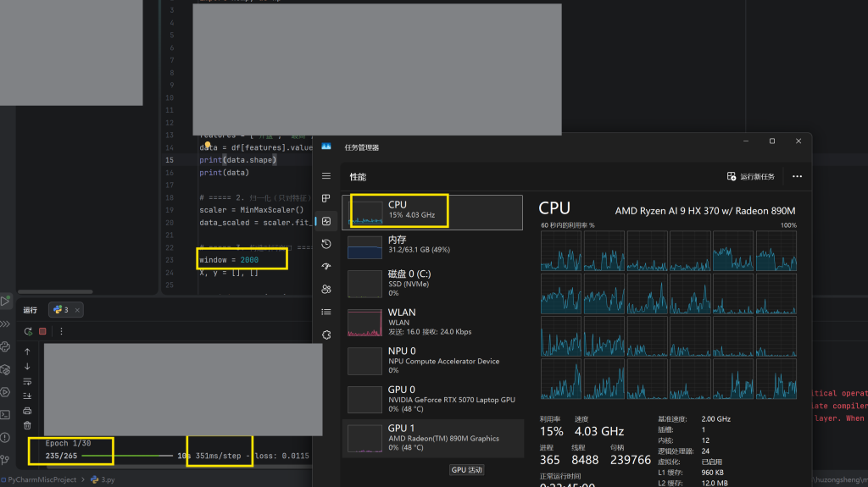Open App history page icon

326,244
